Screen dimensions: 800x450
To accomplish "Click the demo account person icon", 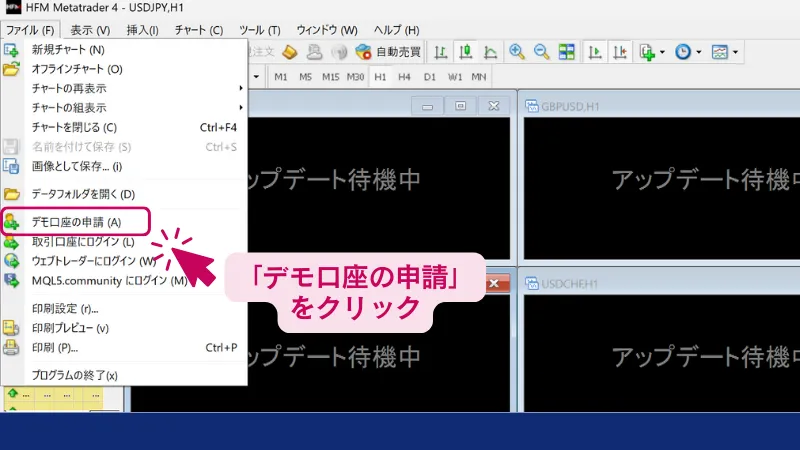I will [11, 222].
